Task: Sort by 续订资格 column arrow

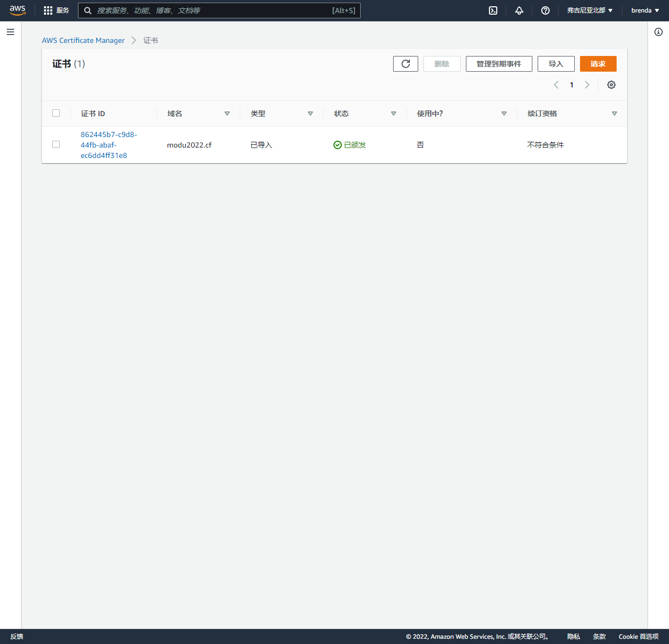Action: tap(615, 114)
